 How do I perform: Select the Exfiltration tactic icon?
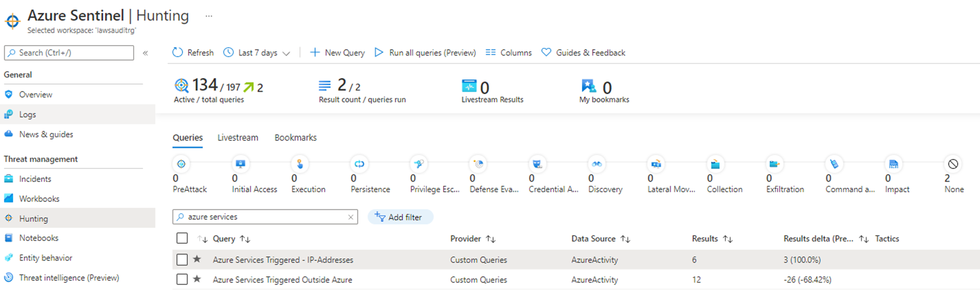tap(775, 164)
